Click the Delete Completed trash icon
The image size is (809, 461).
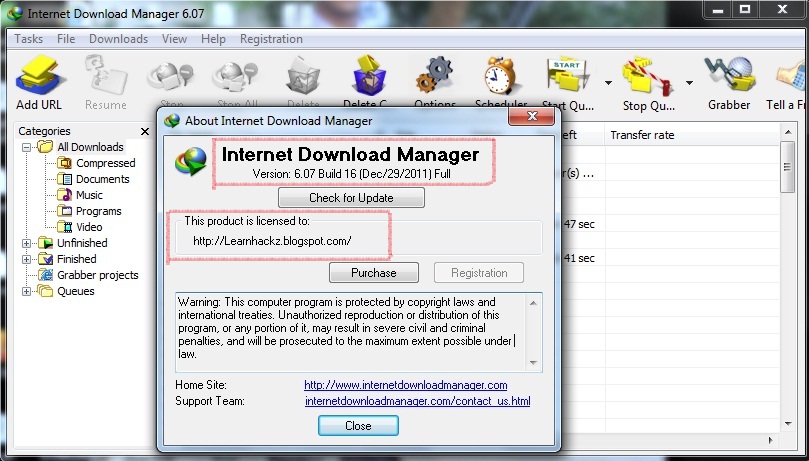click(368, 75)
